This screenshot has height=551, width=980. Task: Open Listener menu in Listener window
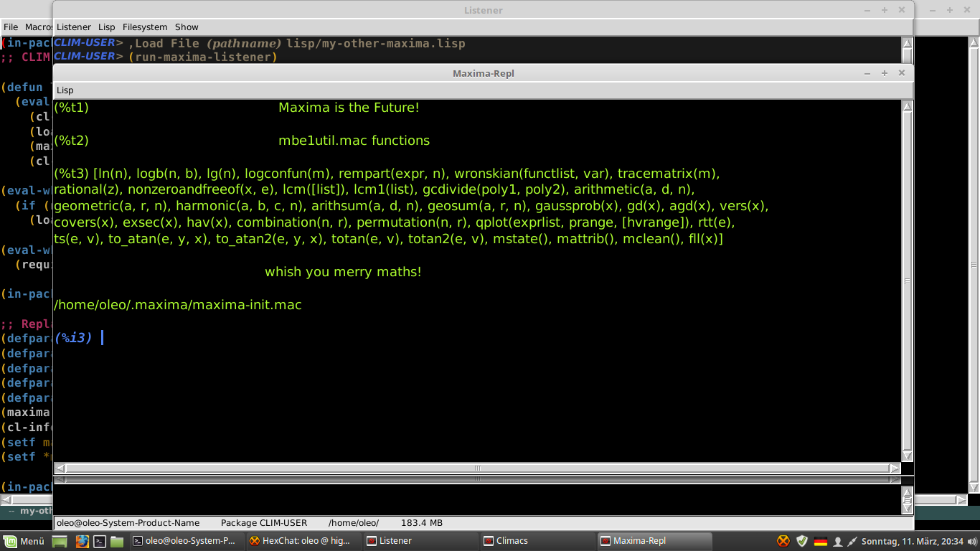point(74,27)
